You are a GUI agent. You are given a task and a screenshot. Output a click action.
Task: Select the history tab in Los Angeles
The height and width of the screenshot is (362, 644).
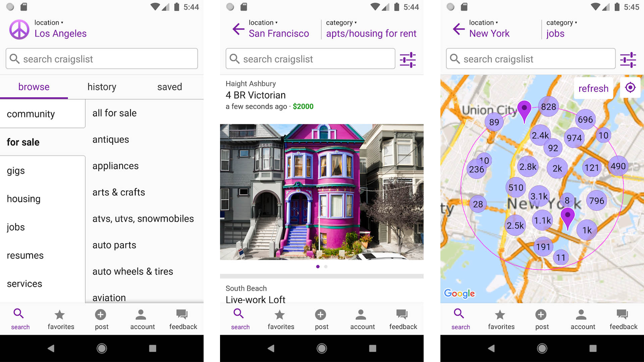[x=101, y=86]
